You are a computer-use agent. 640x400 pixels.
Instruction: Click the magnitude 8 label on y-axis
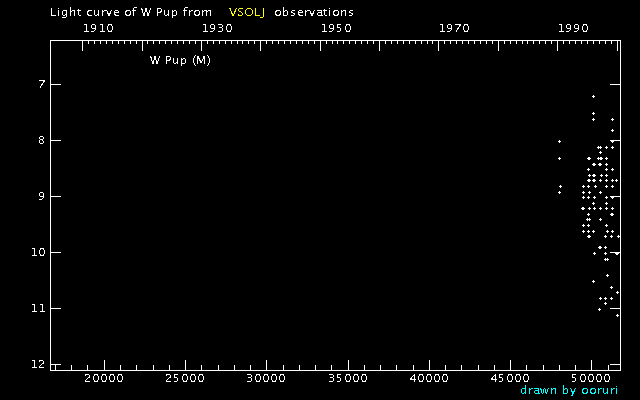tap(40, 140)
